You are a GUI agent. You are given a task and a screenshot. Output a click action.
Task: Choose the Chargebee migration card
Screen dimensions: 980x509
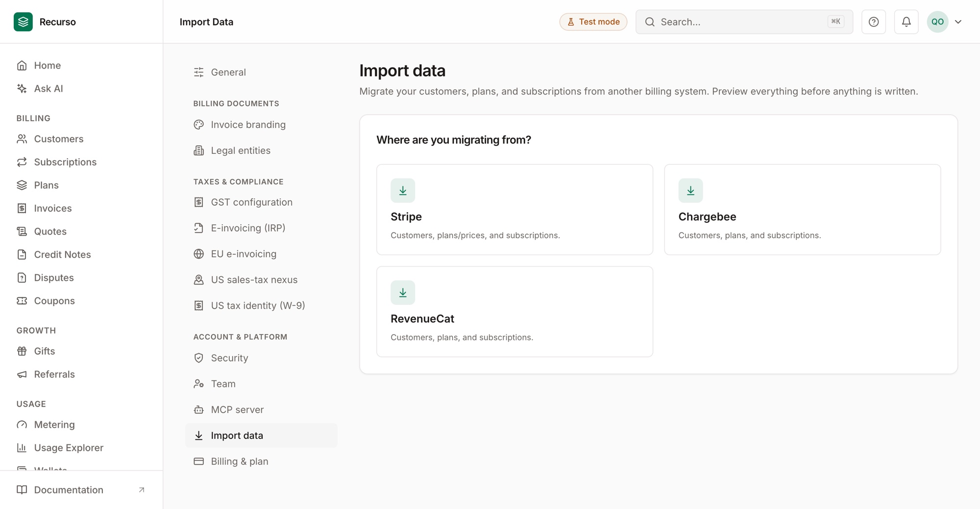pos(802,209)
